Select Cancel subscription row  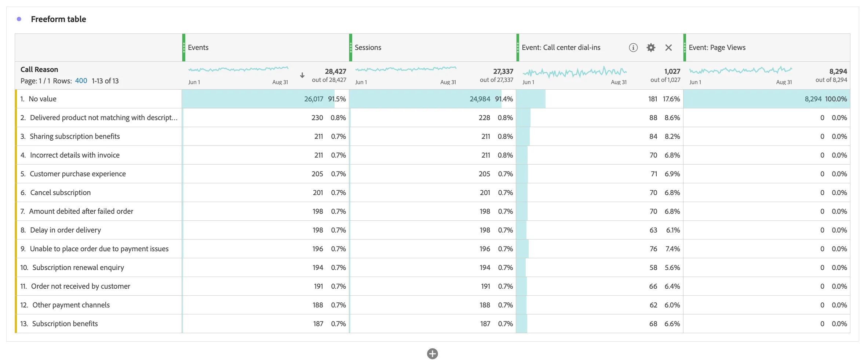tap(98, 192)
